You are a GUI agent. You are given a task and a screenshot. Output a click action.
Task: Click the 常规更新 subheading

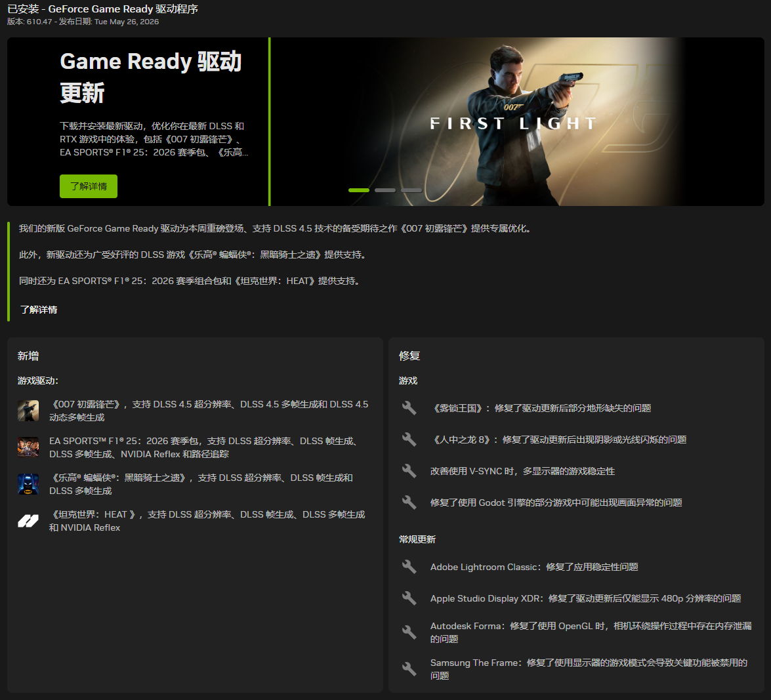tap(417, 539)
